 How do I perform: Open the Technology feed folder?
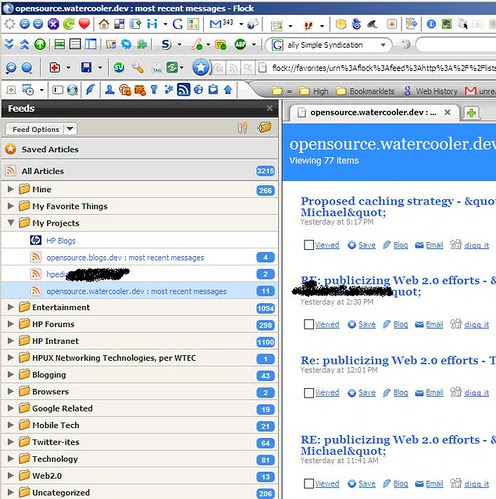coord(139,459)
